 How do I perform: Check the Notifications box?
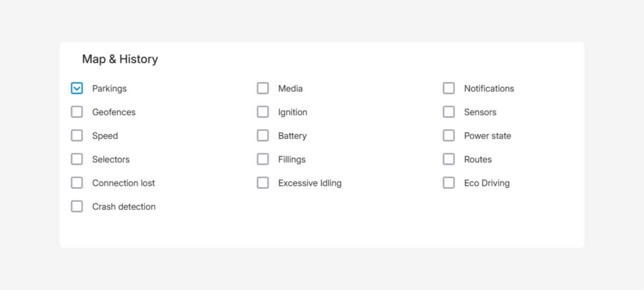tap(449, 88)
